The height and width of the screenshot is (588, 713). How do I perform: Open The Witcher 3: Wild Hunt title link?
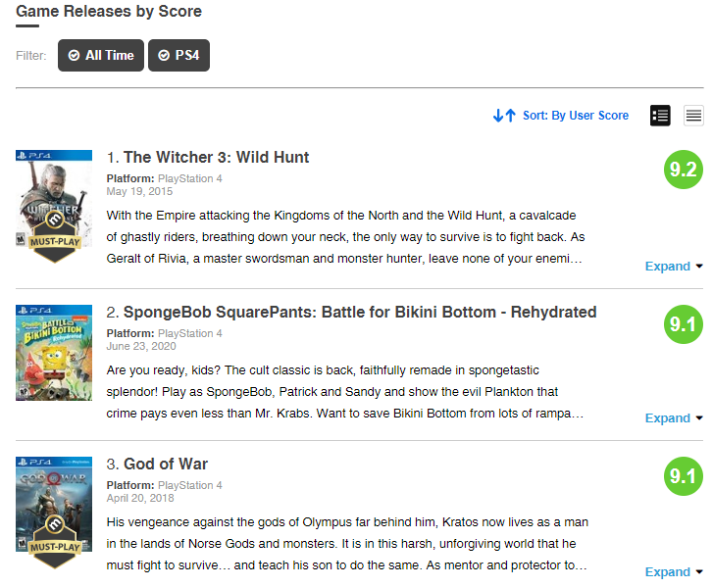coord(216,158)
